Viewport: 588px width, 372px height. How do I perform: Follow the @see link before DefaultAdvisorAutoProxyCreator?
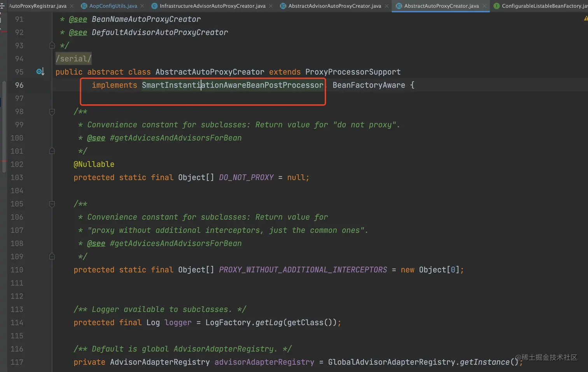coord(78,32)
